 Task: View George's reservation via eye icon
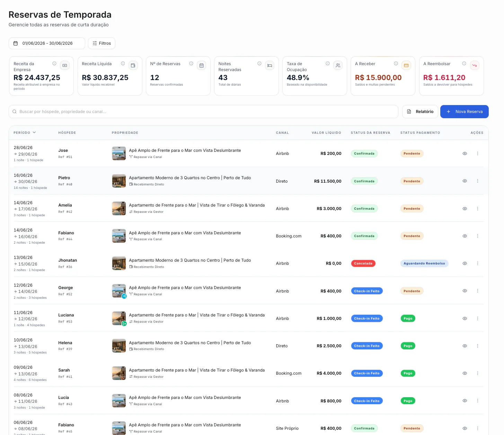click(465, 291)
